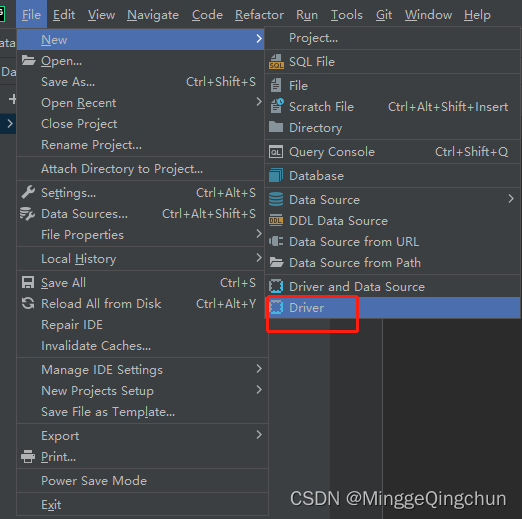
Task: Open the Code menu
Action: (x=207, y=15)
